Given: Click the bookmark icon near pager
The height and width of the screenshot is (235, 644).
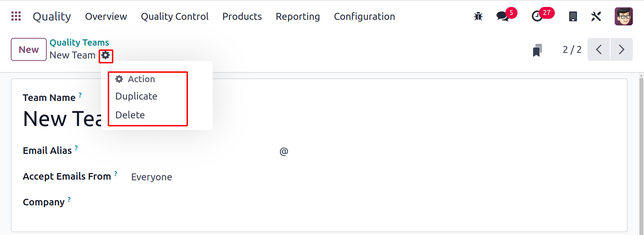Looking at the screenshot, I should [x=537, y=50].
